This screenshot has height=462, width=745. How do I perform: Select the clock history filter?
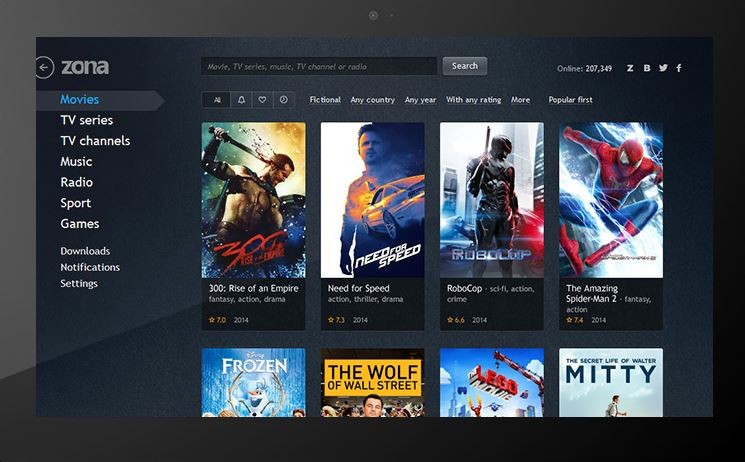point(284,100)
